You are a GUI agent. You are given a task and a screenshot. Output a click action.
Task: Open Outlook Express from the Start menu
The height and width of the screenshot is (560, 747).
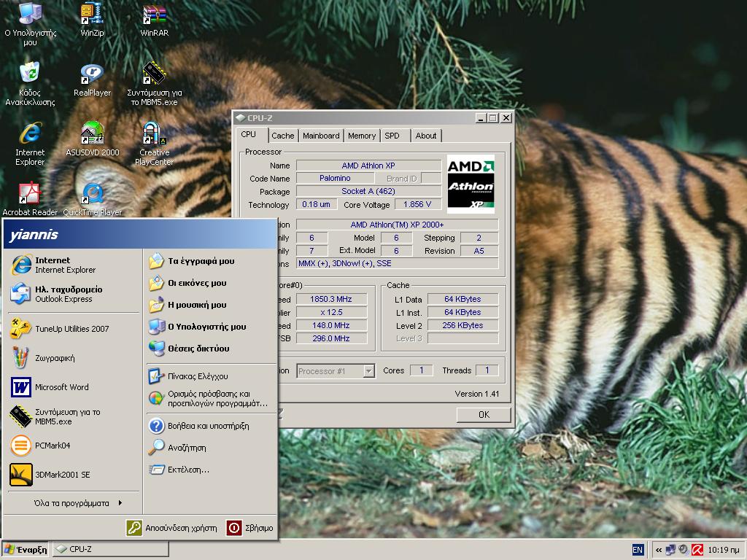coord(73,294)
